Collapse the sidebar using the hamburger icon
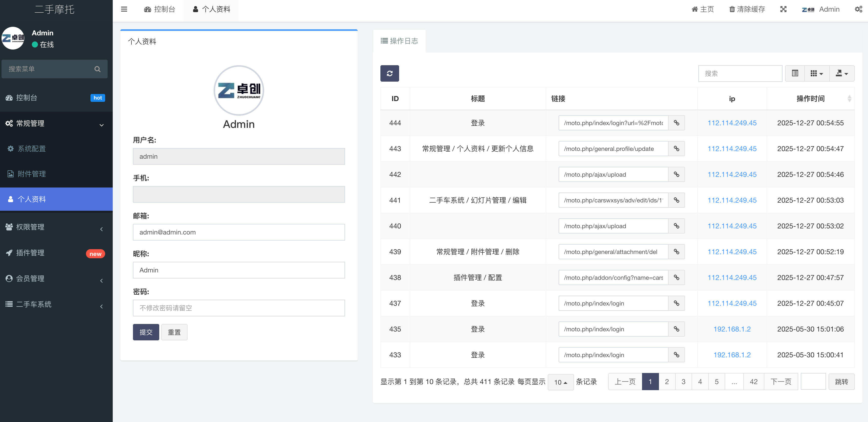Image resolution: width=868 pixels, height=422 pixels. (124, 9)
